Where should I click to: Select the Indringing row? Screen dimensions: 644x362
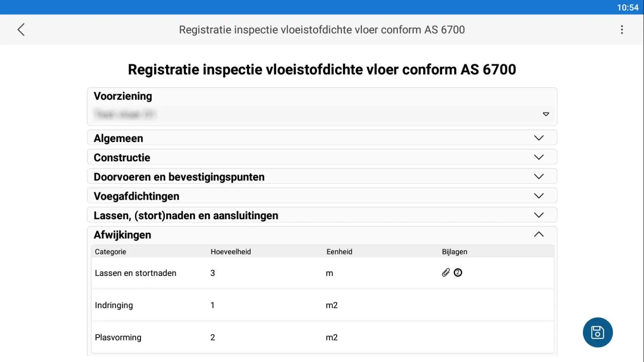click(x=114, y=305)
